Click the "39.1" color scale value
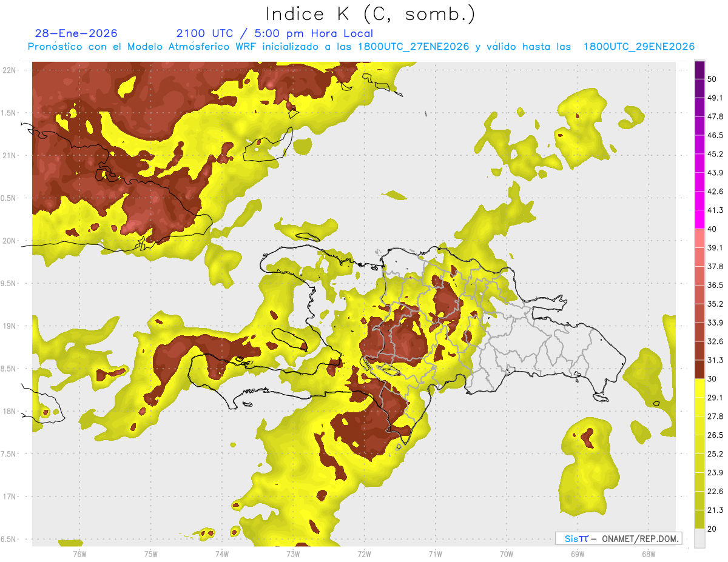 (715, 247)
